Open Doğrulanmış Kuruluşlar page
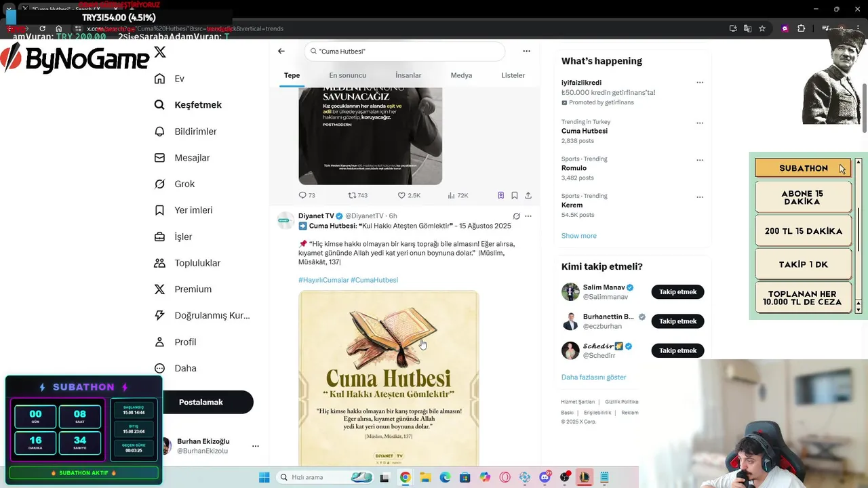 coord(202,315)
